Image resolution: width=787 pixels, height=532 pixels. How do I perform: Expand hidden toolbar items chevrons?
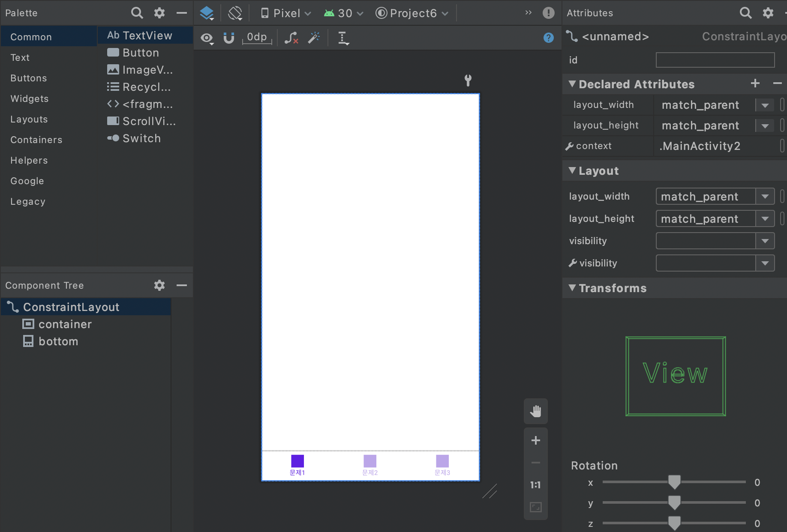coord(529,13)
